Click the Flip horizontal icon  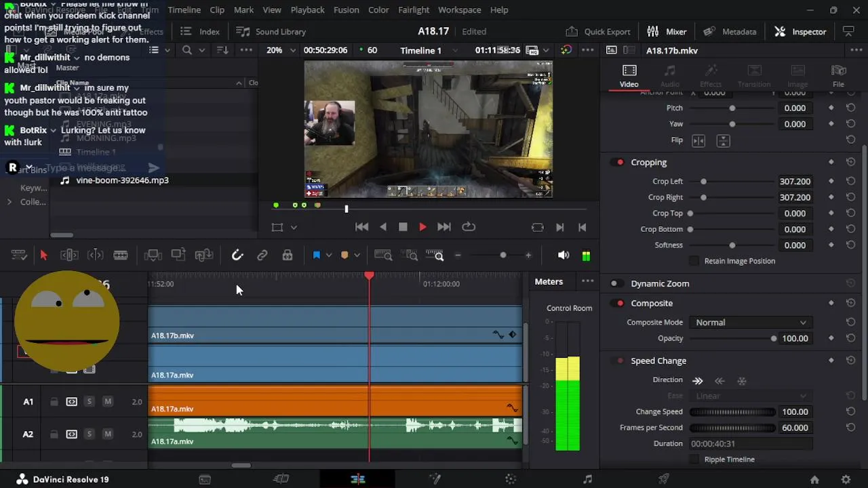tap(698, 140)
